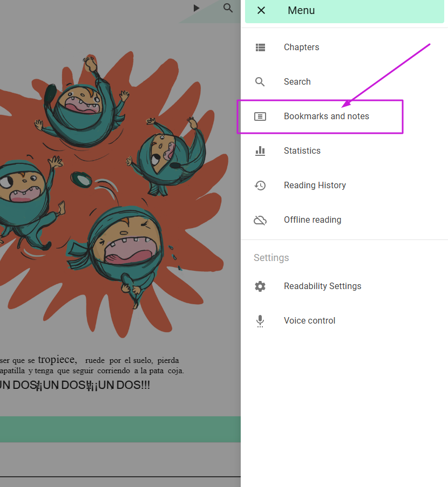Click the top toolbar search magnifier
This screenshot has width=448, height=487.
point(228,8)
